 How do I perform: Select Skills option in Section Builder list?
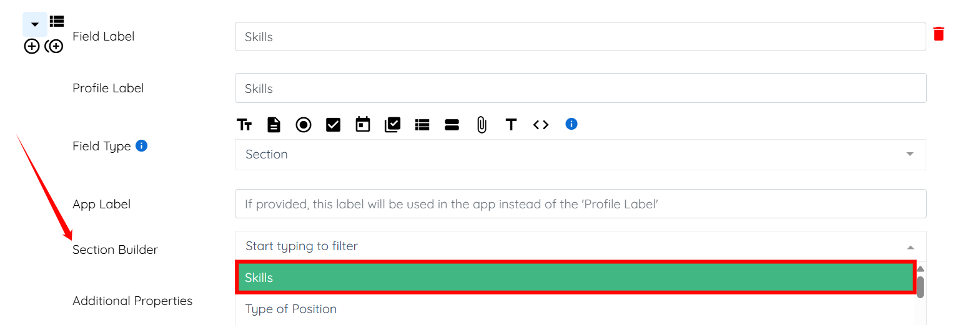pos(575,278)
